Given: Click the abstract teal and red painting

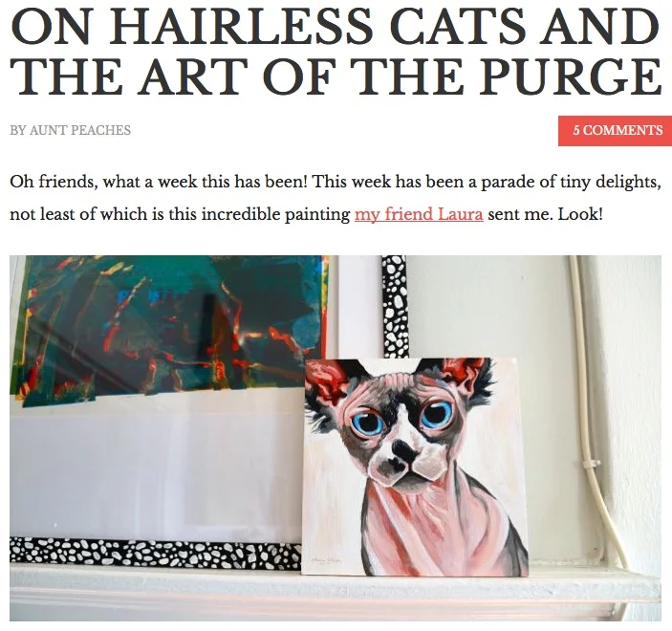Looking at the screenshot, I should click(169, 328).
